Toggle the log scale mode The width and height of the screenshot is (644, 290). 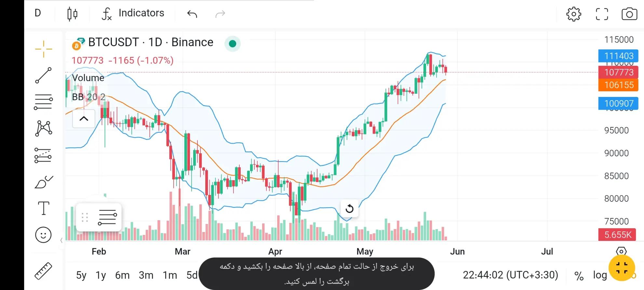pos(600,275)
